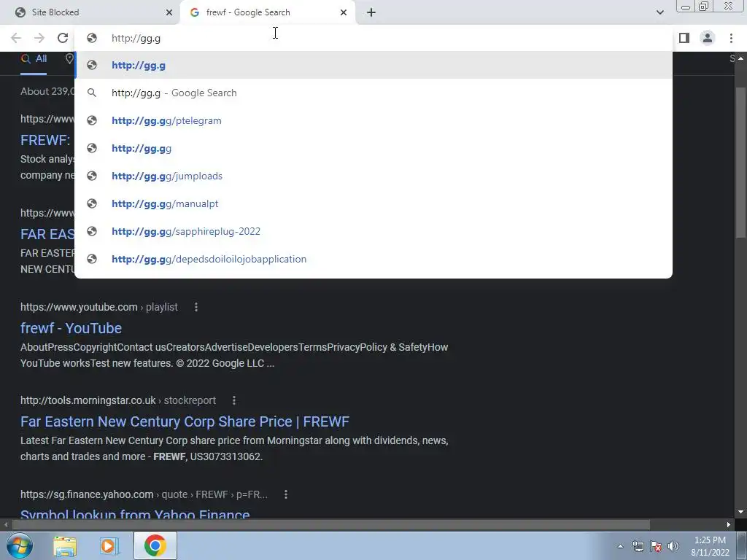Image resolution: width=747 pixels, height=560 pixels.
Task: Reload the current page
Action: point(63,38)
